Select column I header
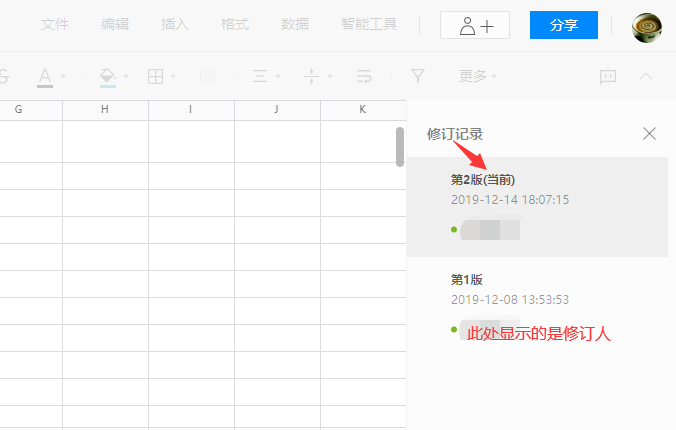676x430 pixels. coord(191,110)
